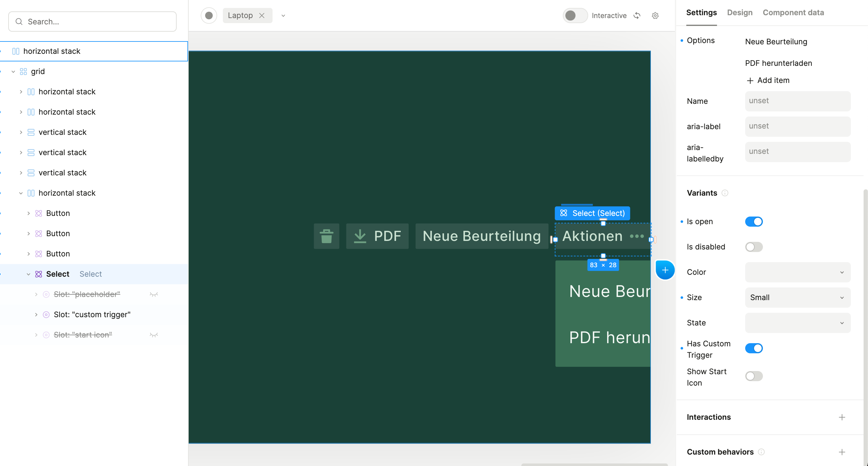Image resolution: width=868 pixels, height=466 pixels.
Task: Enable the Is disabled toggle
Action: click(x=753, y=247)
